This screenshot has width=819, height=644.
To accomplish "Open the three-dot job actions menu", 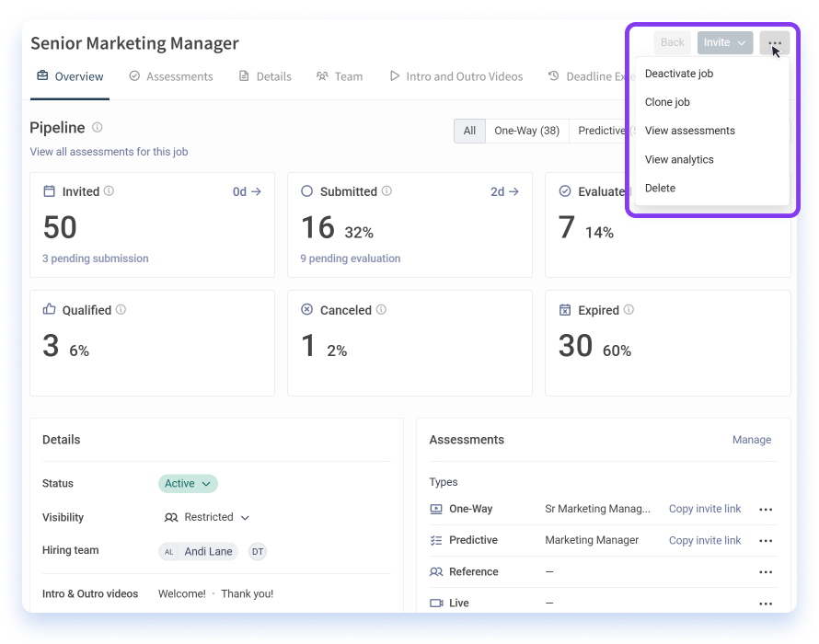I will [775, 43].
